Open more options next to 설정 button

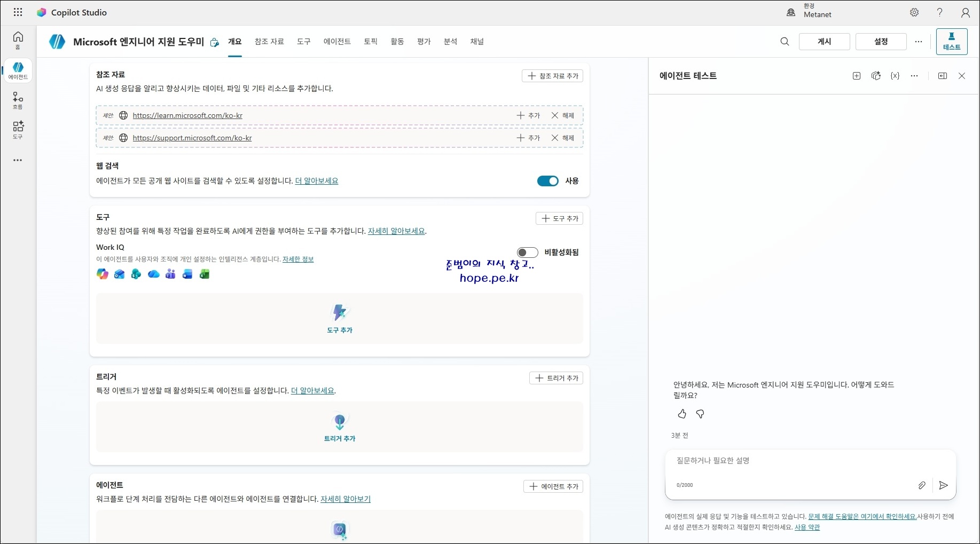pyautogui.click(x=919, y=42)
